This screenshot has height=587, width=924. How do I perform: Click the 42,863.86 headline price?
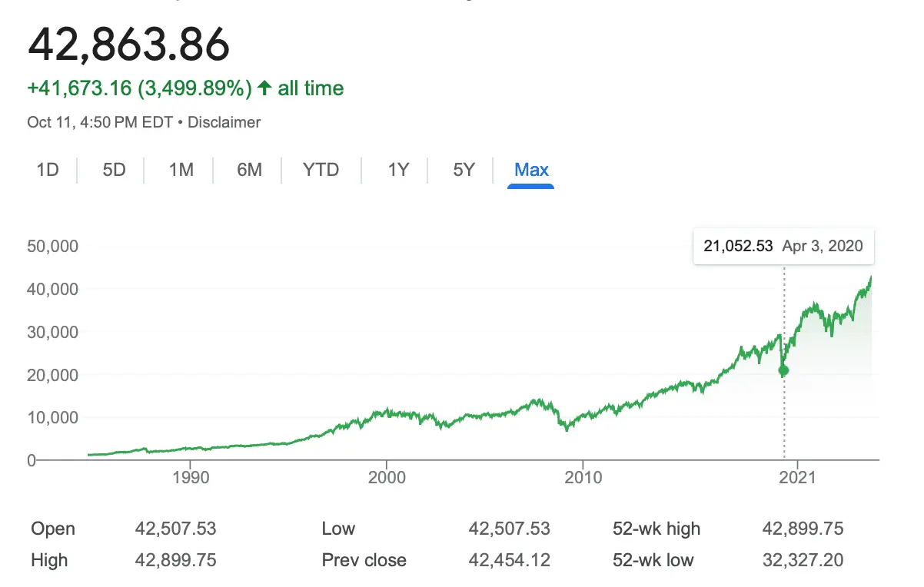pyautogui.click(x=128, y=45)
